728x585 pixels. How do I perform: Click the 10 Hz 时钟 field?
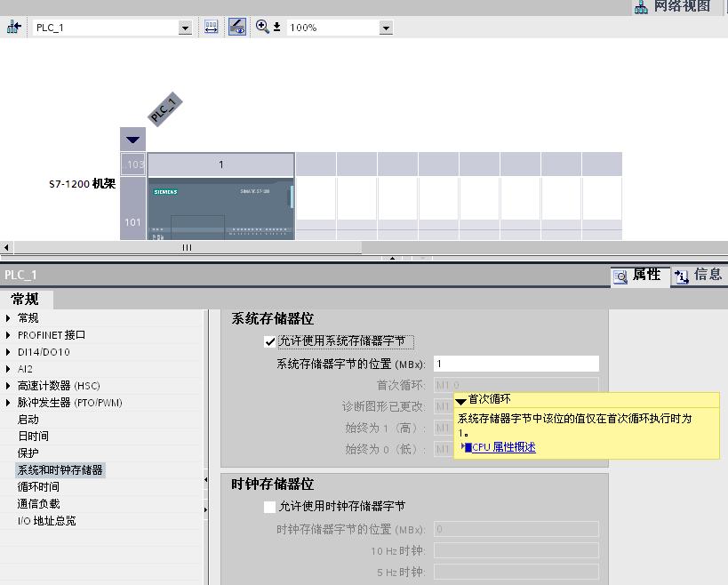[516, 550]
